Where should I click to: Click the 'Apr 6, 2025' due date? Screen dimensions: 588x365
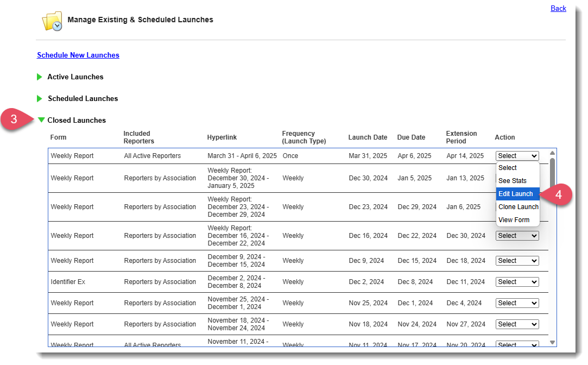point(414,156)
